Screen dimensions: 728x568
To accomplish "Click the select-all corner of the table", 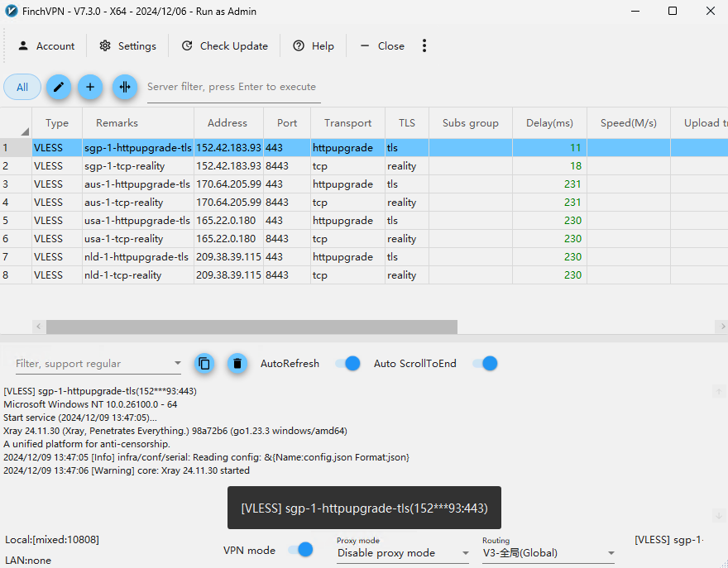I will [x=16, y=123].
